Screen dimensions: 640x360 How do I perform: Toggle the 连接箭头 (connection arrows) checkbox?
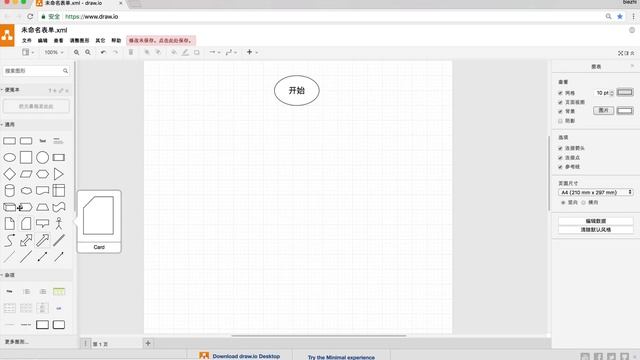pos(560,148)
